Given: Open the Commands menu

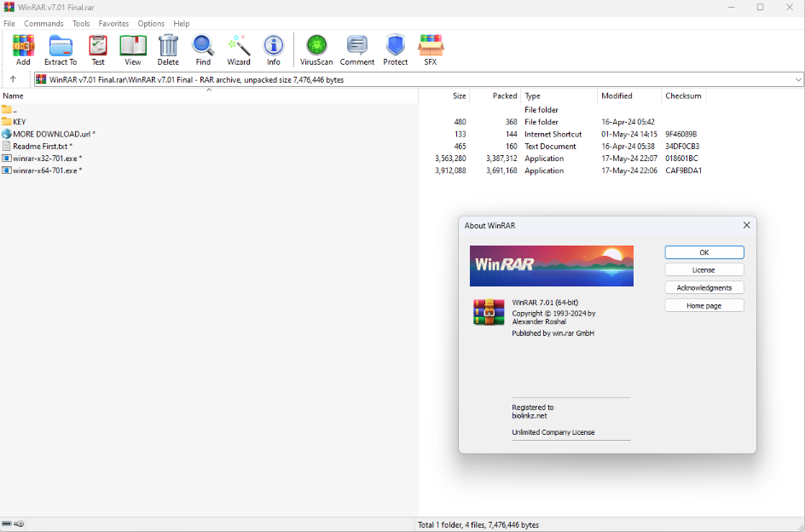Looking at the screenshot, I should pyautogui.click(x=43, y=24).
